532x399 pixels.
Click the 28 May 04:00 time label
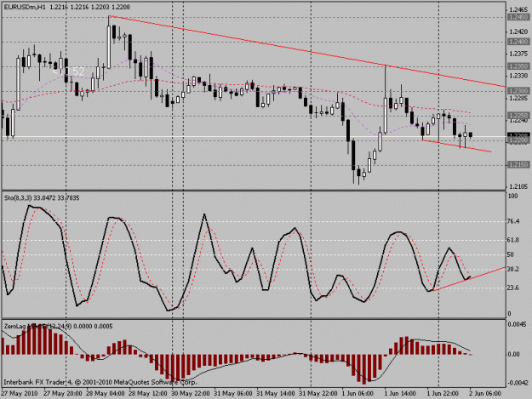106,394
